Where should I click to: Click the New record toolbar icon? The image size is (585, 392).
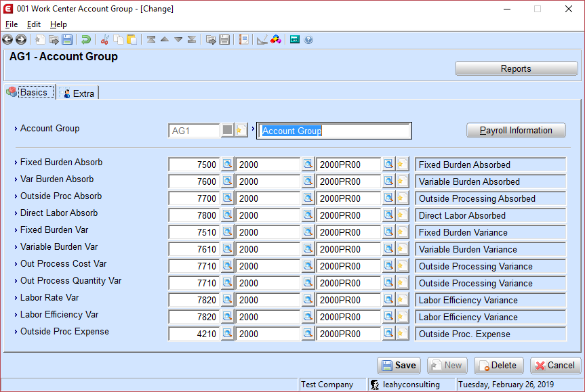pos(39,39)
